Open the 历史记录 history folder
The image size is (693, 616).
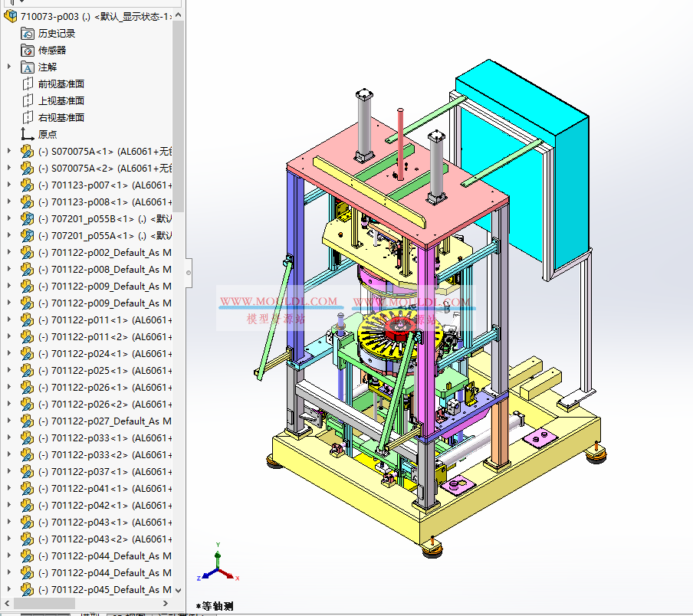(x=57, y=33)
